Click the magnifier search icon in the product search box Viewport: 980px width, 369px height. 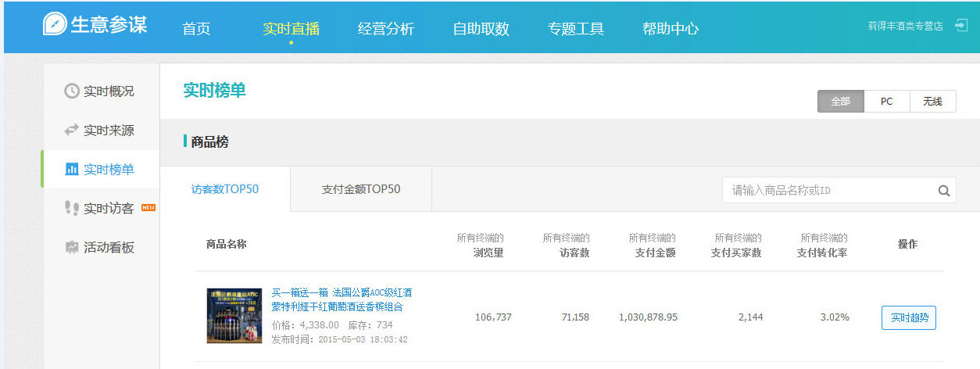tap(943, 190)
